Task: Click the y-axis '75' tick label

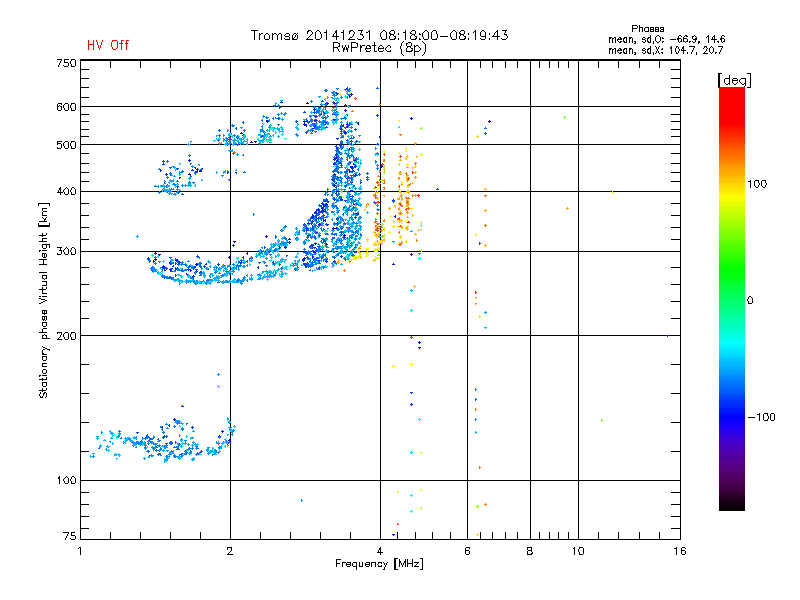Action: (70, 536)
